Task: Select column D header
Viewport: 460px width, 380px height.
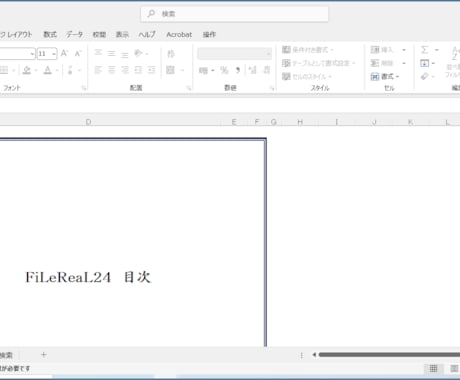Action: 88,122
